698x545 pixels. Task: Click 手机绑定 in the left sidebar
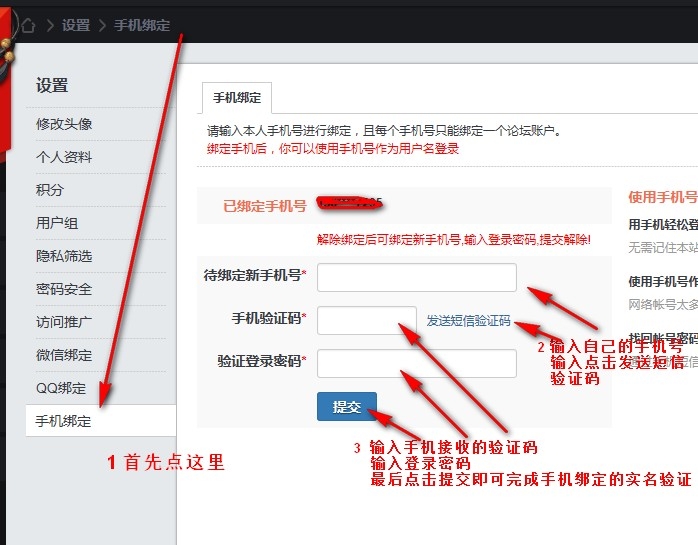64,421
